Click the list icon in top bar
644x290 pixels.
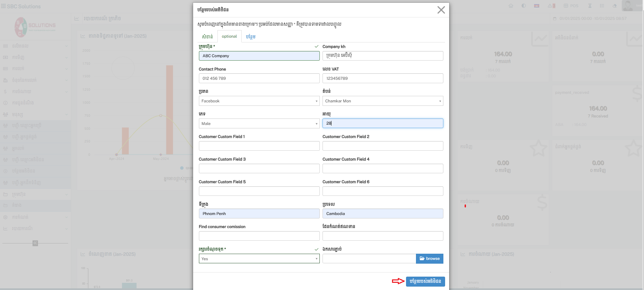602,6
